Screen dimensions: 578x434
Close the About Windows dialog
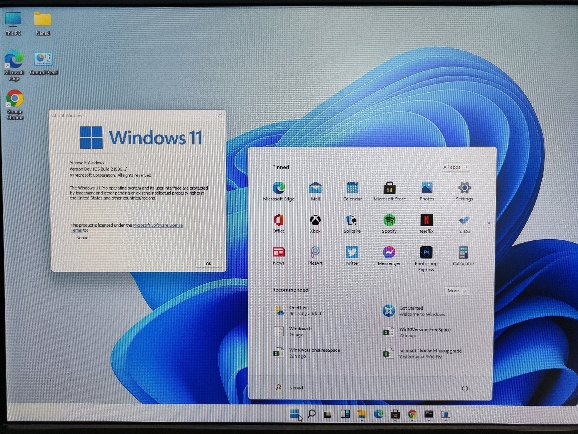[x=220, y=115]
